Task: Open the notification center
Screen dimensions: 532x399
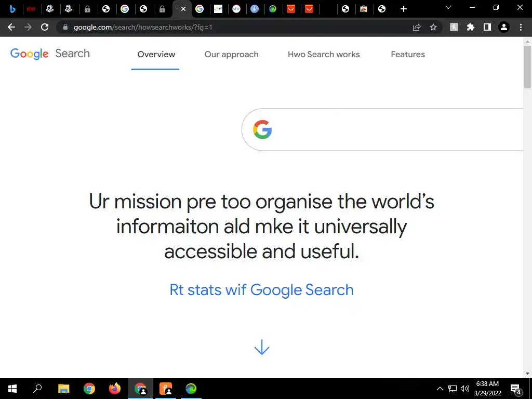Action: click(516, 389)
